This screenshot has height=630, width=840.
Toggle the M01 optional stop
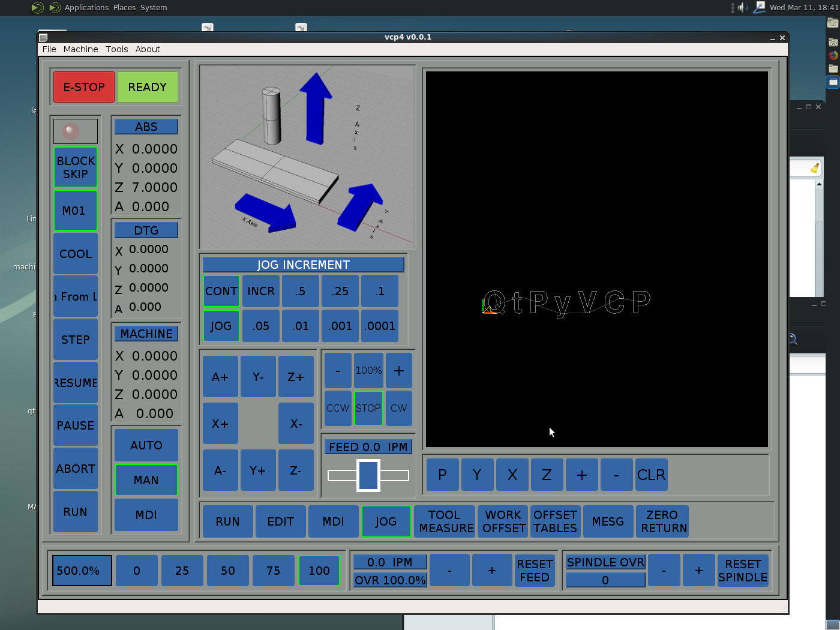click(x=76, y=211)
